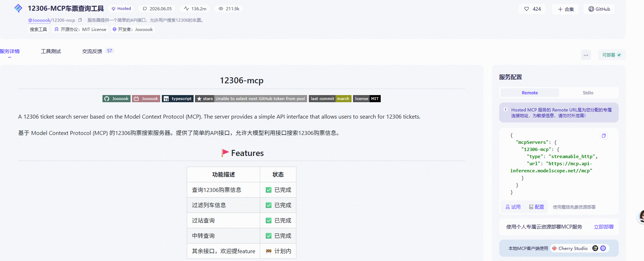Switch to the Stdio configuration tab
Screen dimensions: 644x261
click(588, 93)
